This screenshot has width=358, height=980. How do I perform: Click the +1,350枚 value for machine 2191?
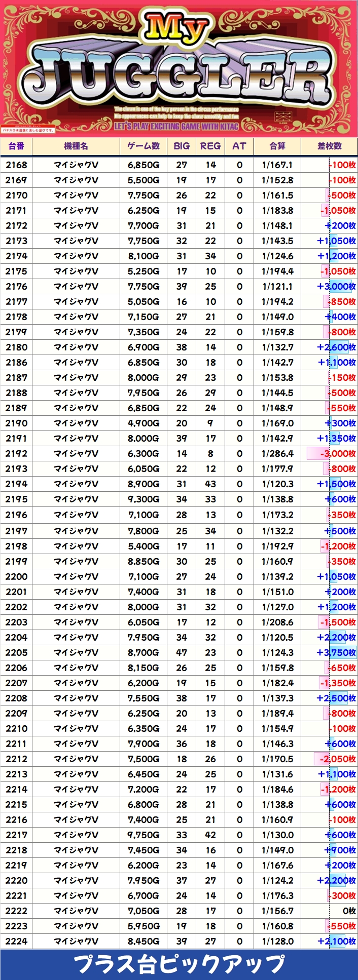pos(336,439)
